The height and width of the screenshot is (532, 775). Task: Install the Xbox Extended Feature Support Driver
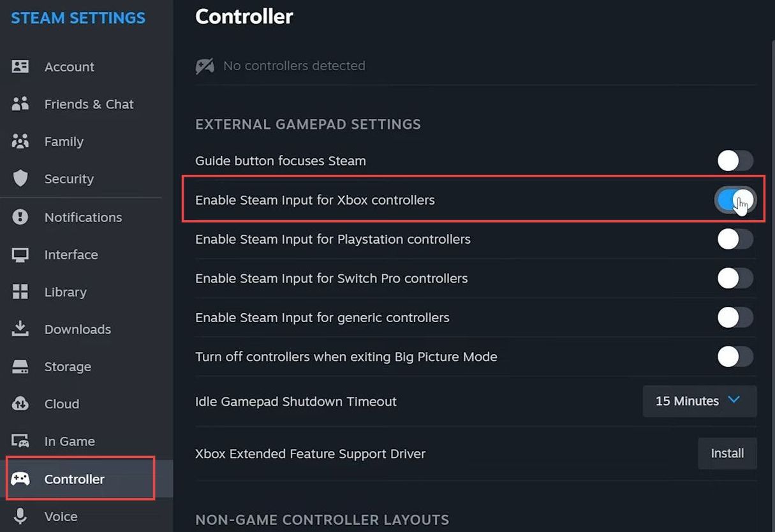(x=727, y=454)
